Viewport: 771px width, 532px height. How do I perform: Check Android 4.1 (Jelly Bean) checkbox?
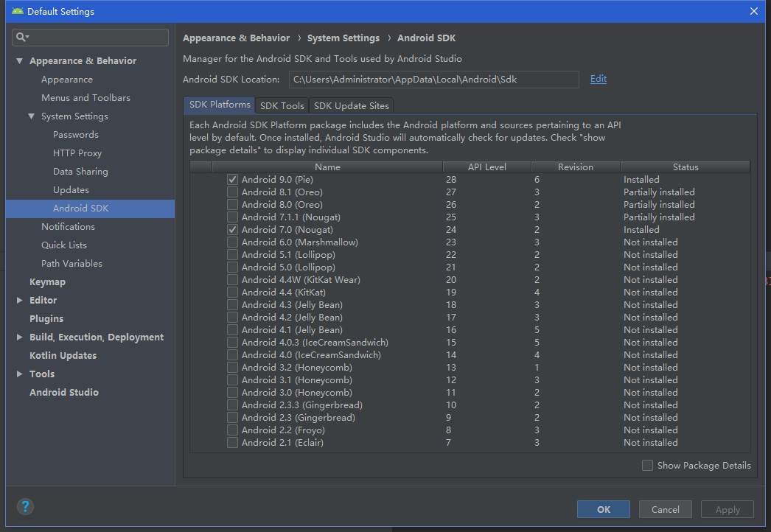[x=233, y=330]
